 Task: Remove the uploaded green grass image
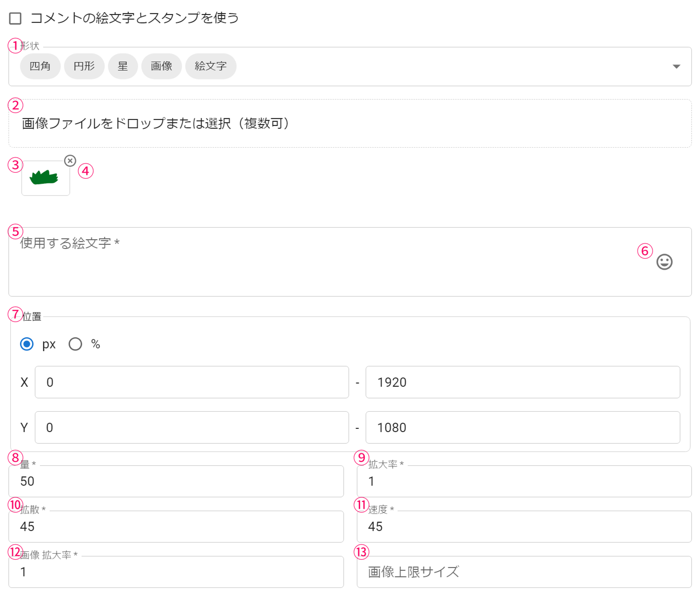click(x=70, y=161)
